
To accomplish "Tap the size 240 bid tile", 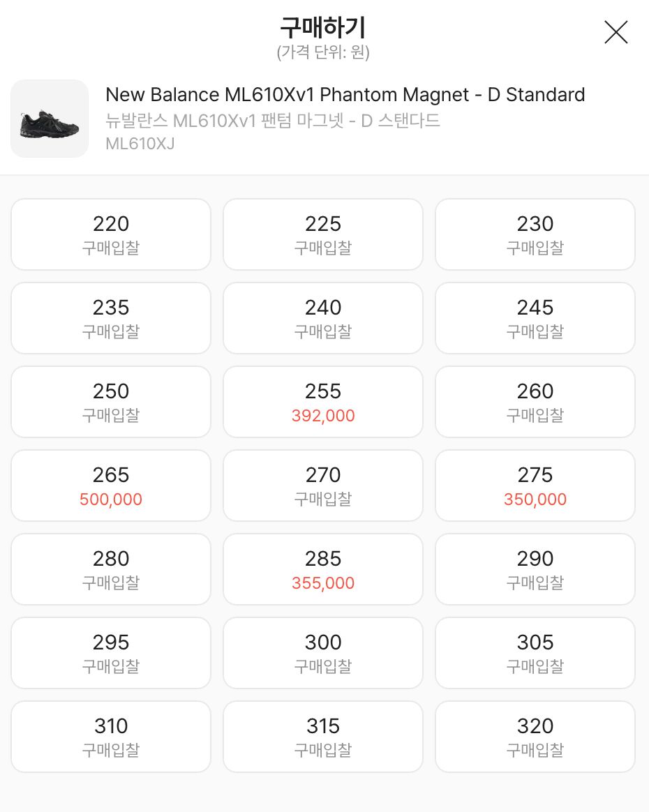I will [323, 319].
